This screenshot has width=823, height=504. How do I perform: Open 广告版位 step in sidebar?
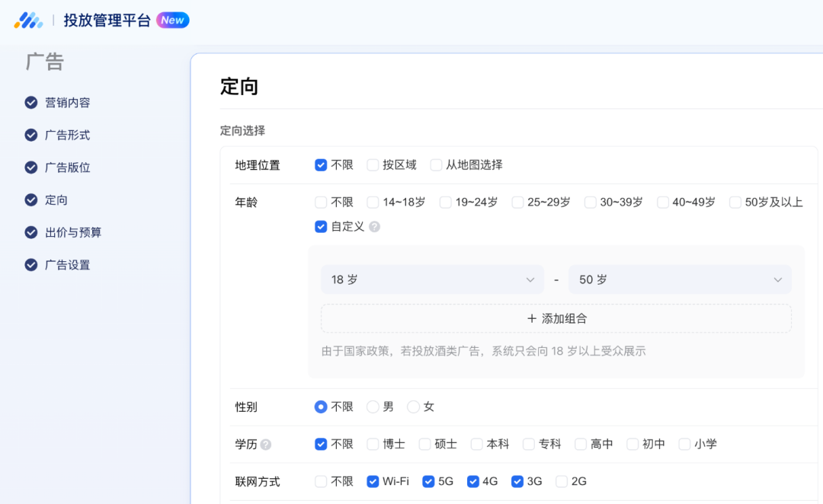tap(68, 167)
